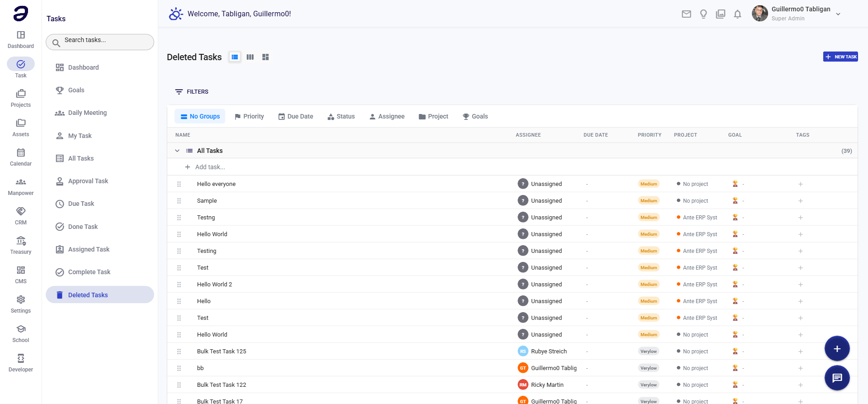Open My Task list

[100, 136]
